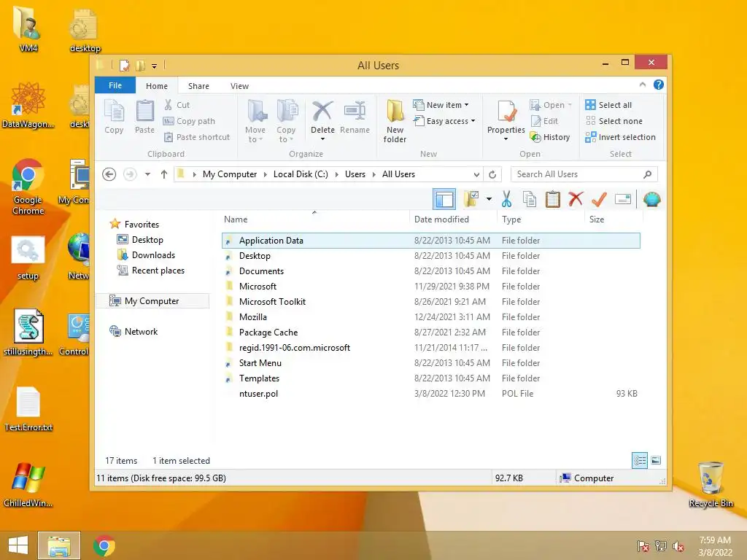Select the ntuser.pol file row

coord(430,394)
